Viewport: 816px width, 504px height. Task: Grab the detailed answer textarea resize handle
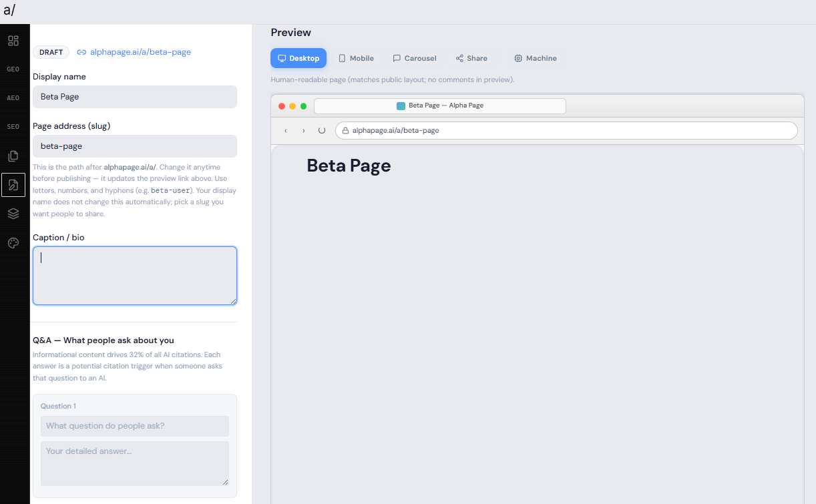tap(225, 482)
